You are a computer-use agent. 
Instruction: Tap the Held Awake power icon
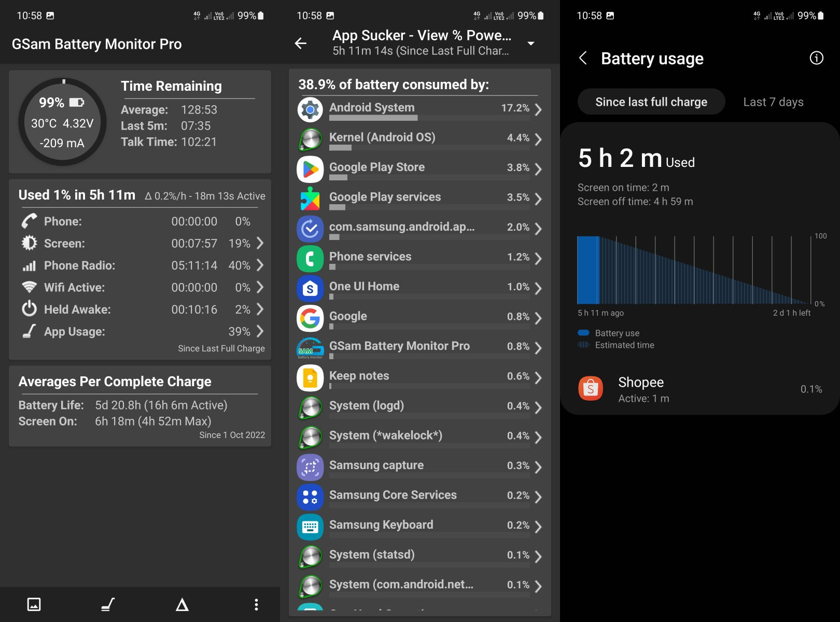[29, 309]
